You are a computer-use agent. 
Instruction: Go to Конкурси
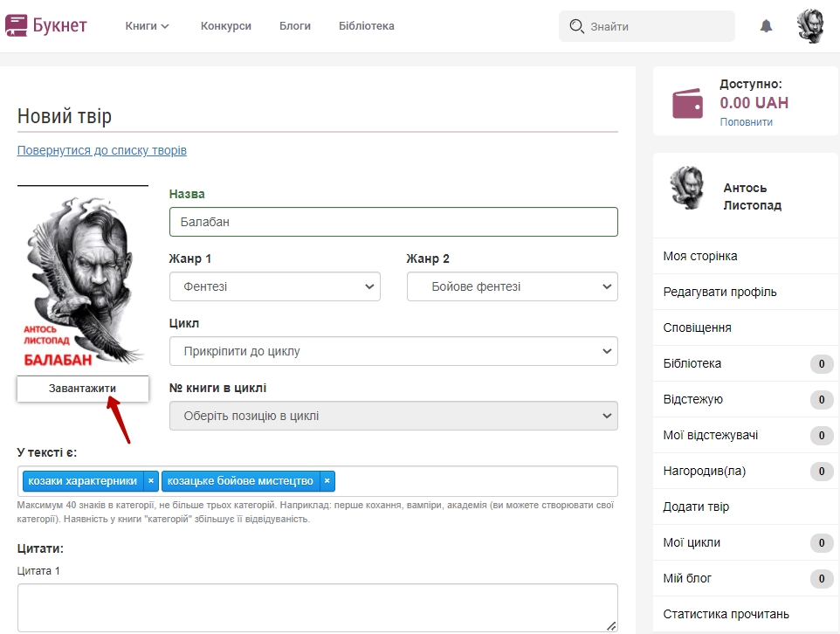(x=226, y=25)
